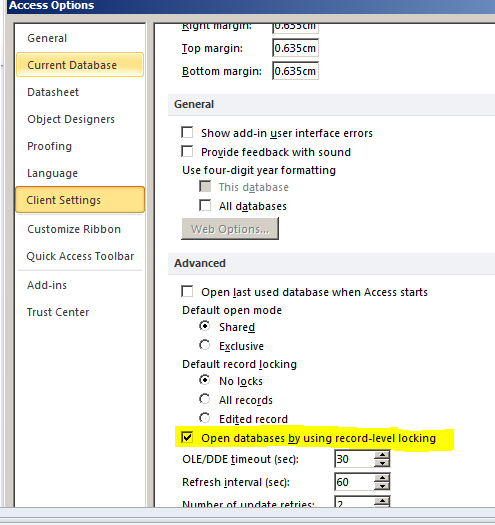Image resolution: width=495 pixels, height=525 pixels.
Task: Choose Client Settings in the sidebar
Action: 80,200
